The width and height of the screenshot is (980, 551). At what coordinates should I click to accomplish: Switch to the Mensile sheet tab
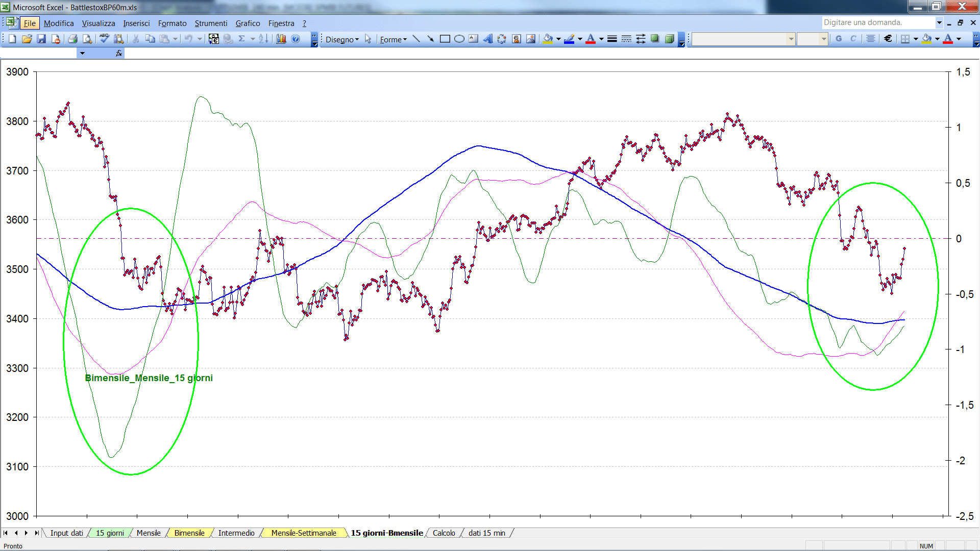tap(149, 533)
